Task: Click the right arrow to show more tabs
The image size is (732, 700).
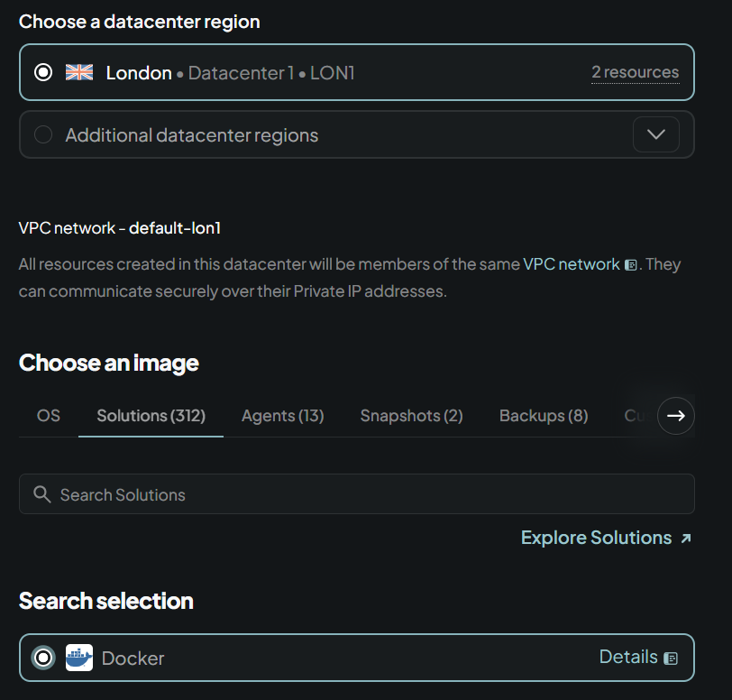Action: [x=675, y=416]
